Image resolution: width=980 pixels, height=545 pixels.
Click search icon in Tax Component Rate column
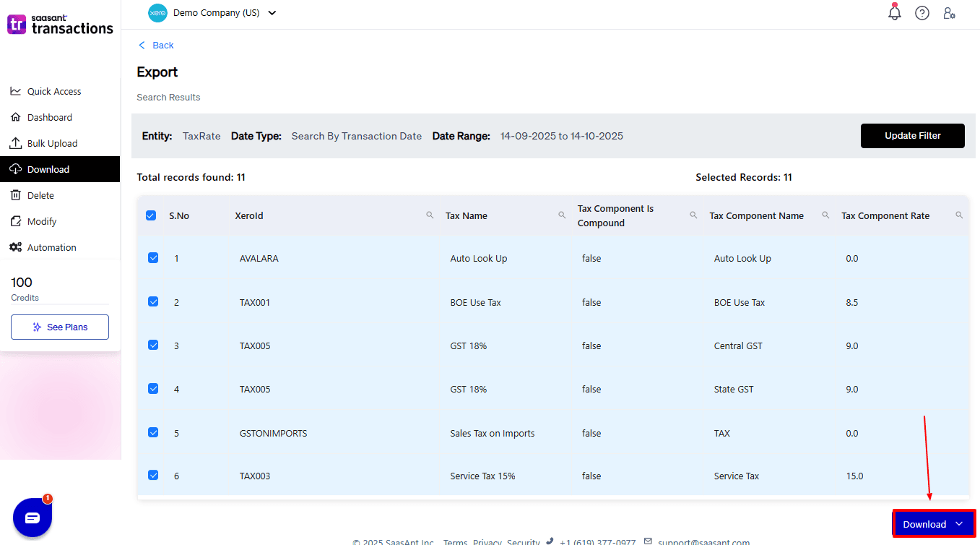coord(959,215)
